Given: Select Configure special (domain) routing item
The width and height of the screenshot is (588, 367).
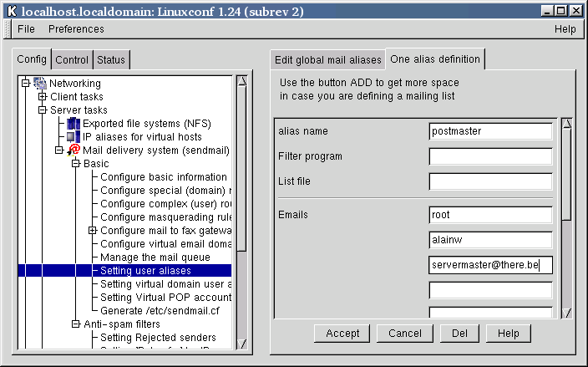Looking at the screenshot, I should pyautogui.click(x=165, y=191).
